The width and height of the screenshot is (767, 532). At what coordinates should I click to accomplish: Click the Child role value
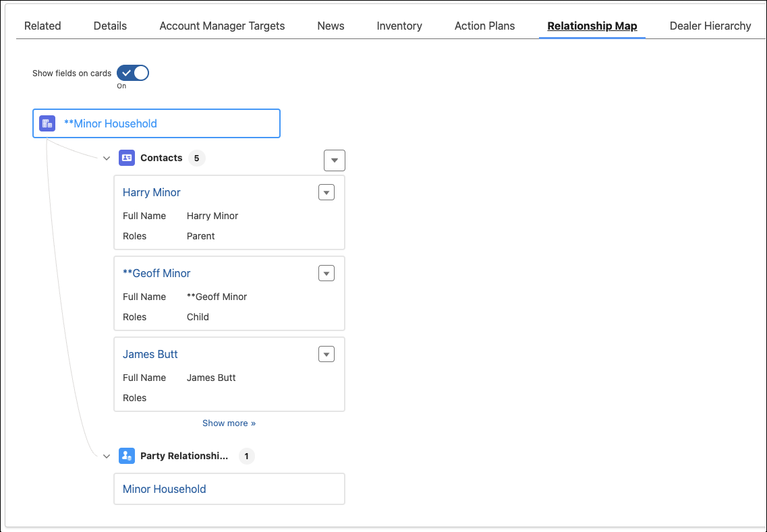coord(198,317)
